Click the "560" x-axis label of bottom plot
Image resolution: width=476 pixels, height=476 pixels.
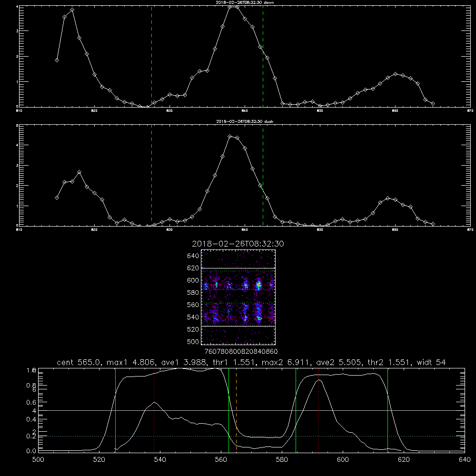pyautogui.click(x=221, y=460)
